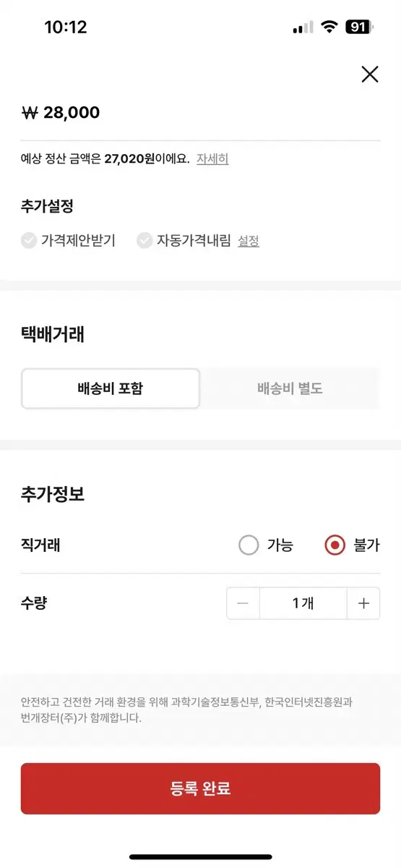
Task: Increase quantity with the plus icon
Action: [363, 603]
